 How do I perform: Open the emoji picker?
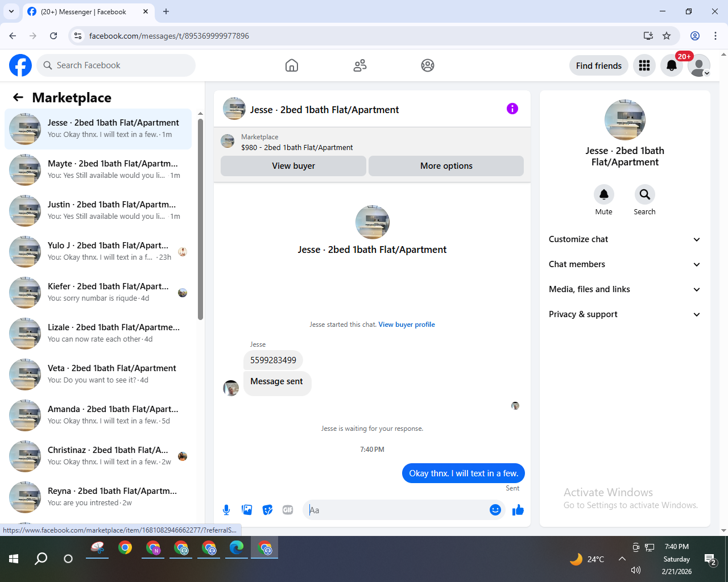click(495, 510)
